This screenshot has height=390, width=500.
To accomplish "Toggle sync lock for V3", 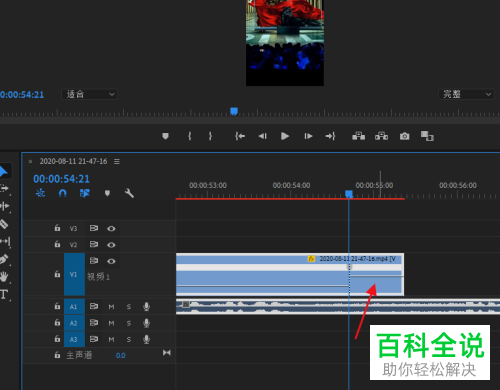I will pyautogui.click(x=94, y=228).
